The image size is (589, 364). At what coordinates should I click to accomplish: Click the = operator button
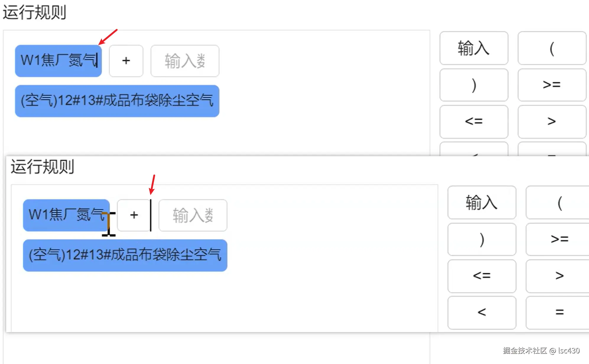(x=559, y=312)
